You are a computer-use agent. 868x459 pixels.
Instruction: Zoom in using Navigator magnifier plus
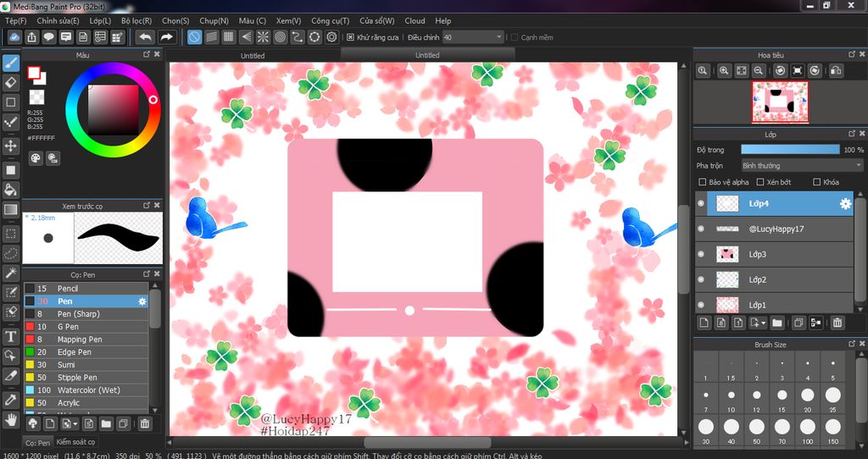(x=724, y=71)
